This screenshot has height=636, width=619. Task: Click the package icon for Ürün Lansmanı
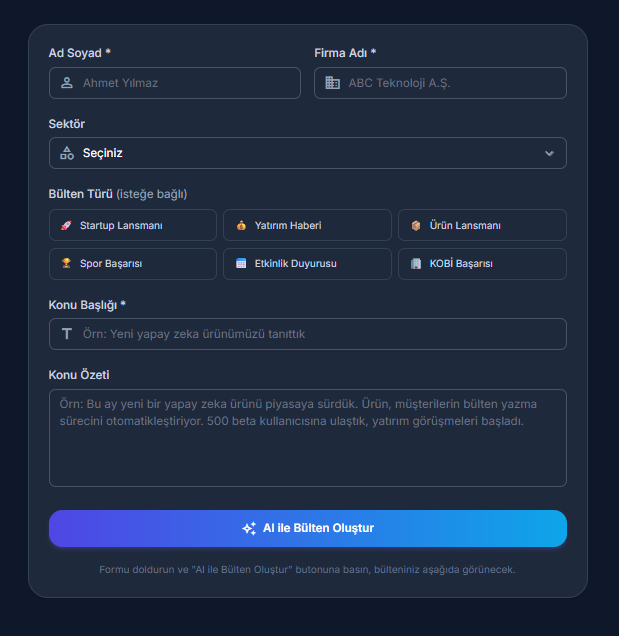pos(416,225)
